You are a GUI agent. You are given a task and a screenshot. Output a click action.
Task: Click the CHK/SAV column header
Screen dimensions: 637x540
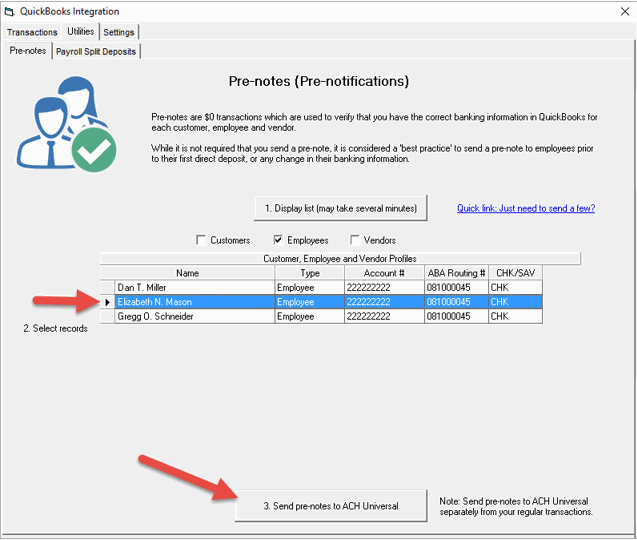(x=515, y=273)
